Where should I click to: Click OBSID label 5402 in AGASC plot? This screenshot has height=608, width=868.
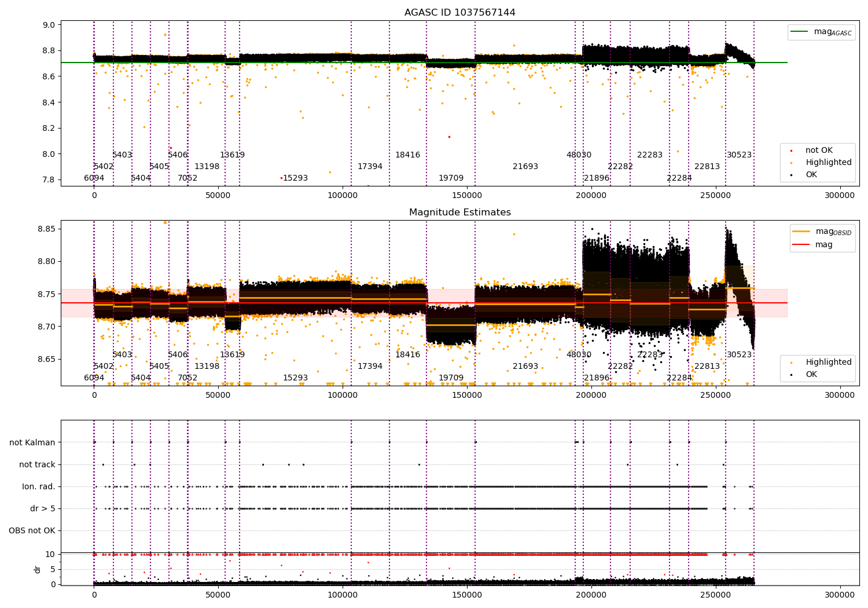pyautogui.click(x=104, y=167)
